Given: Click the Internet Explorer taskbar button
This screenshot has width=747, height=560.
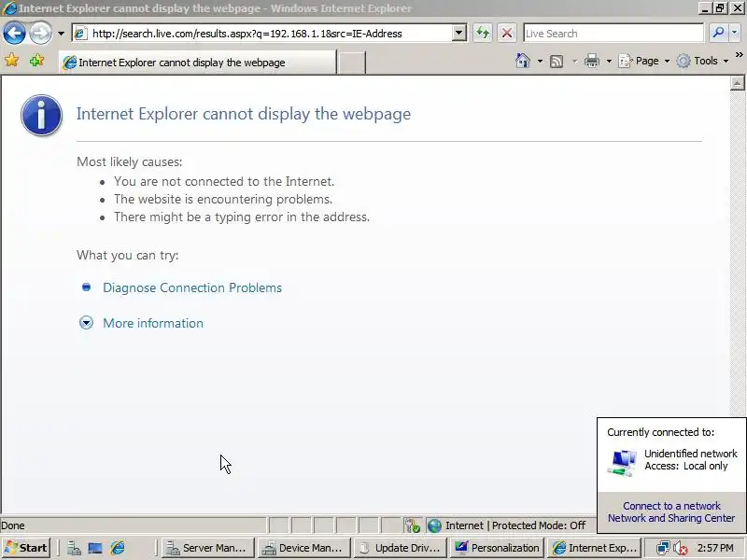Looking at the screenshot, I should tap(594, 548).
